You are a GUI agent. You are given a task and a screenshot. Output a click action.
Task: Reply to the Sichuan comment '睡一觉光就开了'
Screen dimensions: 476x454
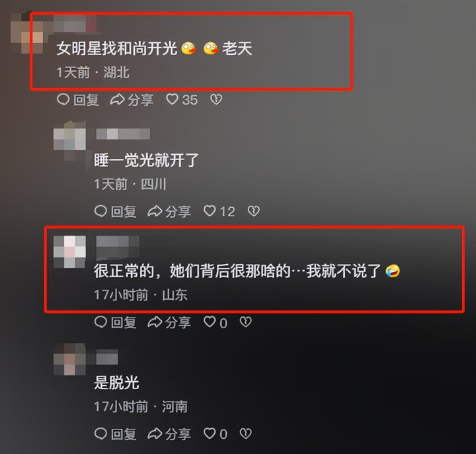pyautogui.click(x=115, y=212)
